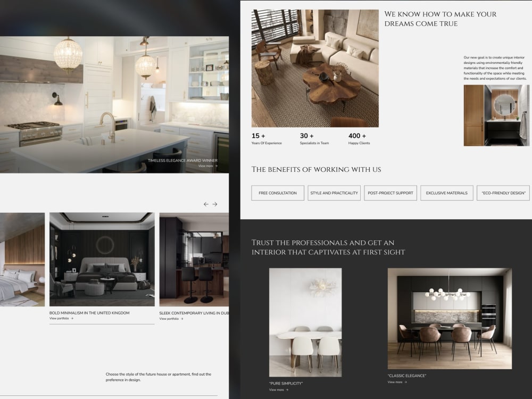Screen dimensions: 532x399
Task: Select the Style and Practicality button
Action: coord(334,193)
